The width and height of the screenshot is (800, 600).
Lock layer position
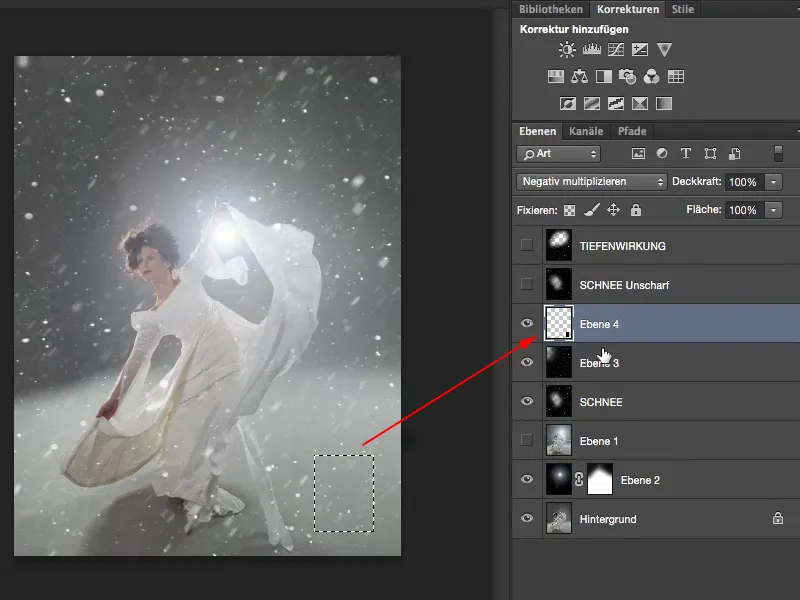[x=613, y=210]
